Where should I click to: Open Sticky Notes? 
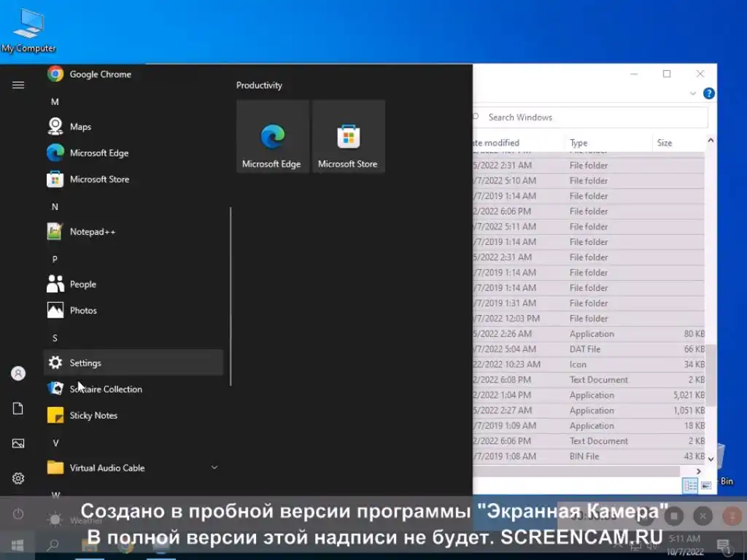point(133,415)
